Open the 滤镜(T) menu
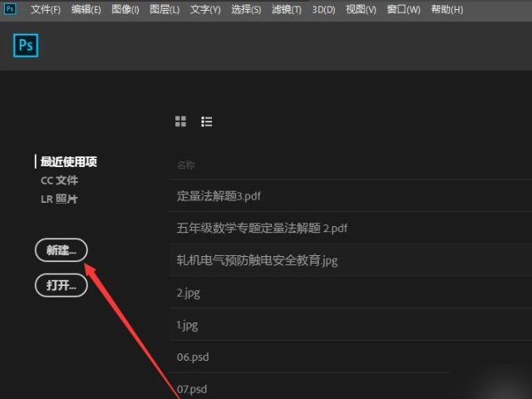The image size is (532, 399). pos(286,9)
